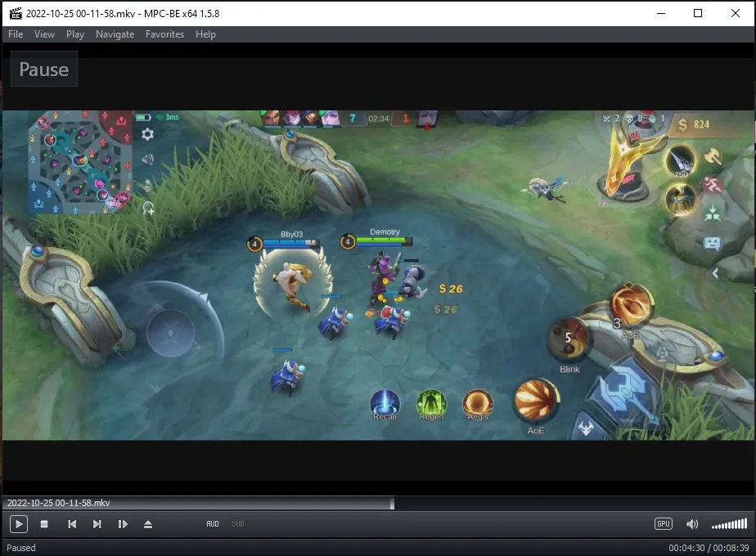Click the in-game virtual joystick
Image resolution: width=756 pixels, height=556 pixels.
[x=170, y=333]
